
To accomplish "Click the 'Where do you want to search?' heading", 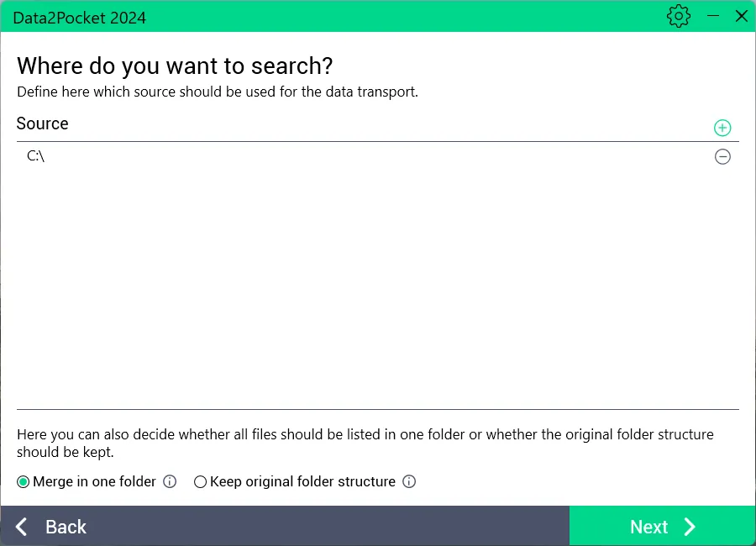I will point(175,66).
